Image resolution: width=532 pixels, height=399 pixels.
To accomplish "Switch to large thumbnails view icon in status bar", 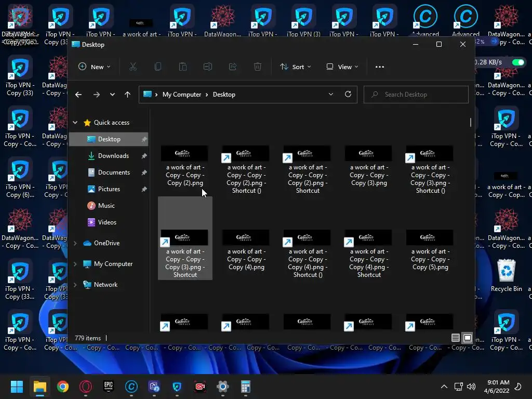I will coord(468,338).
